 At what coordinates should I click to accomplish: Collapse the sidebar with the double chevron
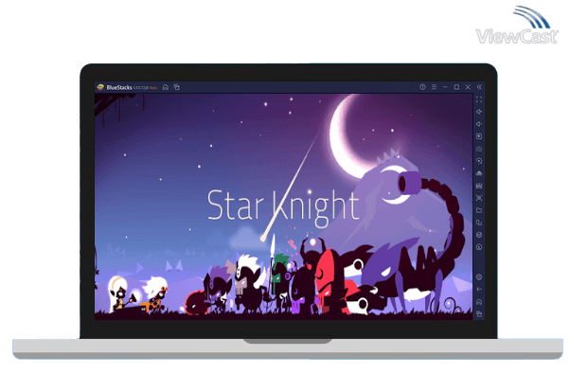click(x=479, y=87)
